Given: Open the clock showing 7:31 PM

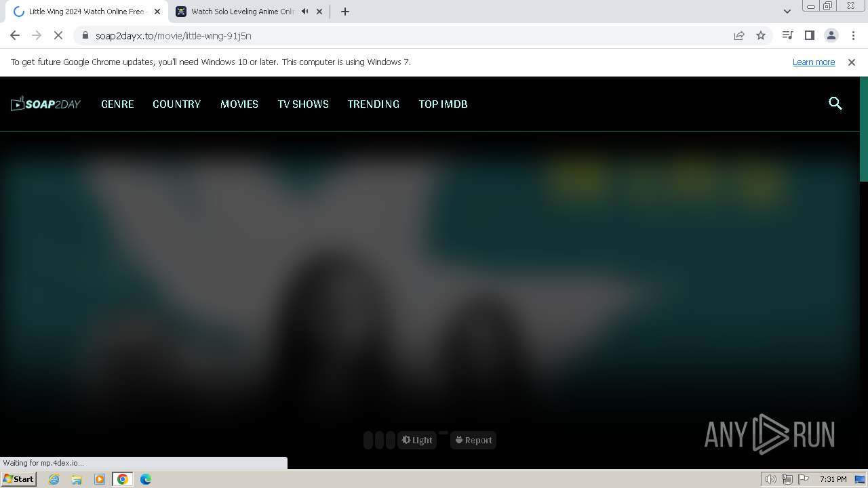Looking at the screenshot, I should click(x=833, y=479).
